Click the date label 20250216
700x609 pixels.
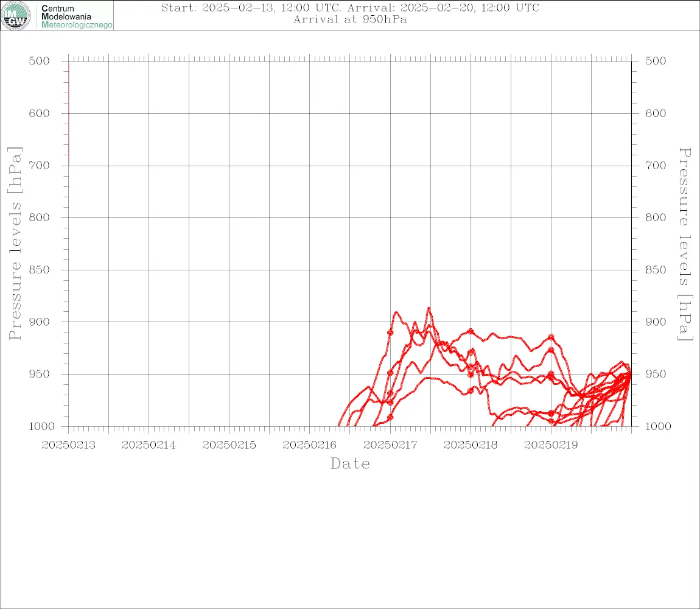pyautogui.click(x=309, y=445)
